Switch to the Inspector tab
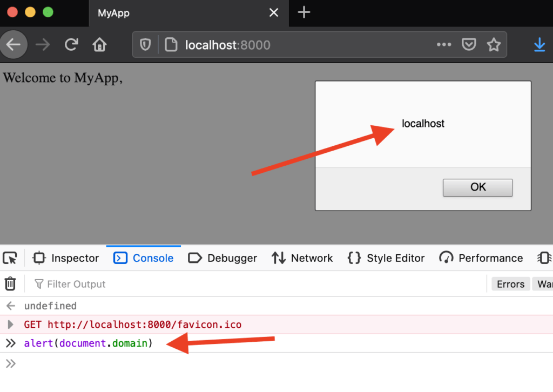Screen dimensions: 553x392 coord(66,258)
